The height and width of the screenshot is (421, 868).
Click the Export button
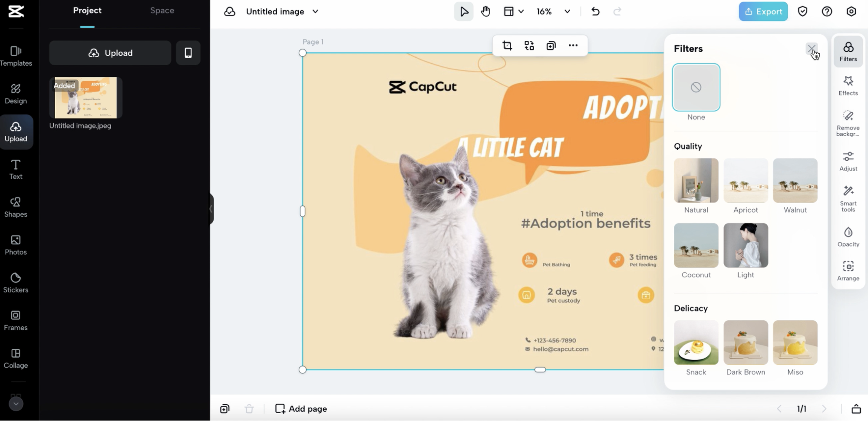click(x=763, y=11)
